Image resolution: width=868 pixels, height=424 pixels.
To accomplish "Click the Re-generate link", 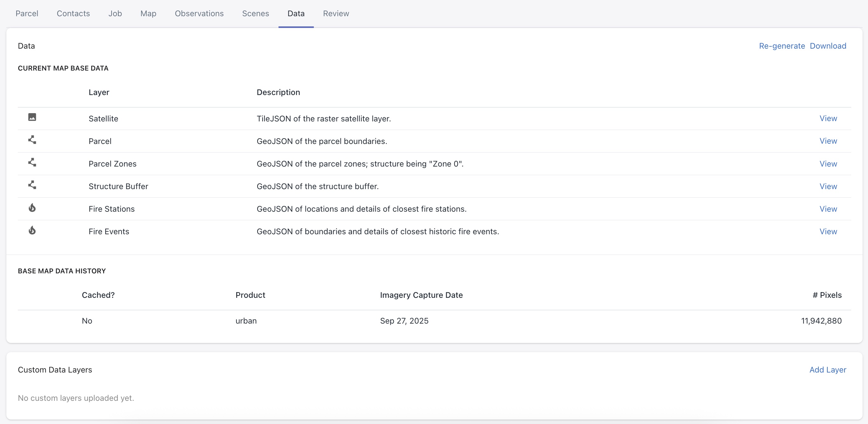I will click(x=782, y=46).
